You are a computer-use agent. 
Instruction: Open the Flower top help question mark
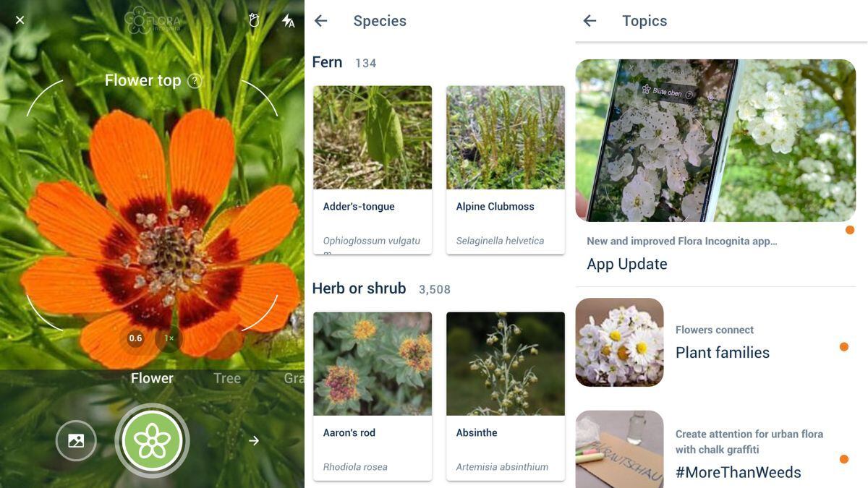pos(195,81)
